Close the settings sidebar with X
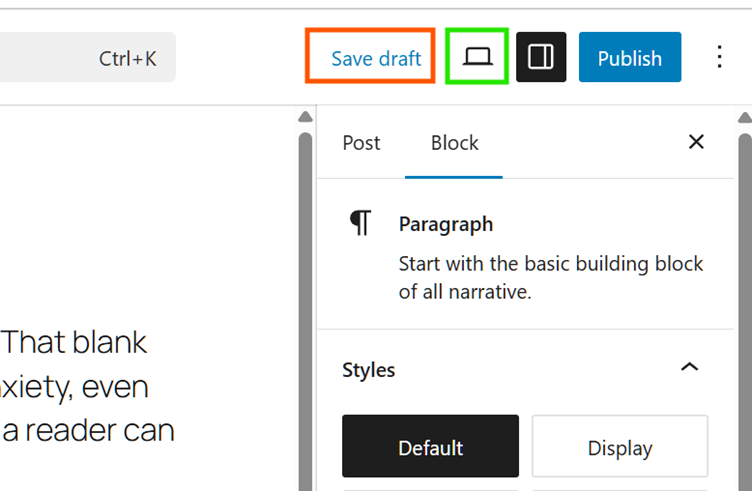752x491 pixels. pyautogui.click(x=696, y=142)
